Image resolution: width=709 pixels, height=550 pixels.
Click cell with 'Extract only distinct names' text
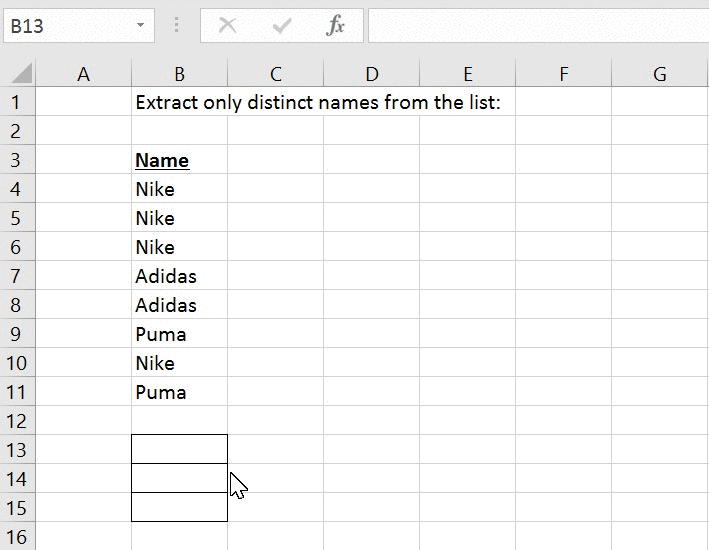point(179,102)
